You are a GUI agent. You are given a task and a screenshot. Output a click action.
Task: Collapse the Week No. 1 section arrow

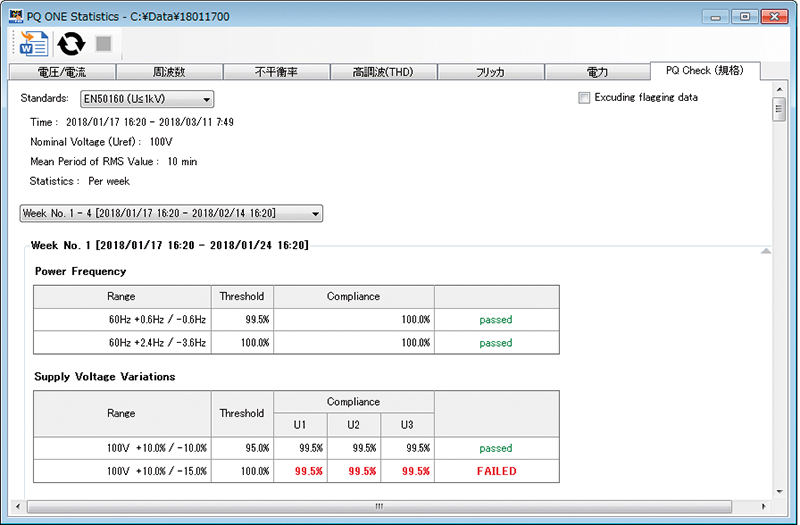(x=765, y=251)
